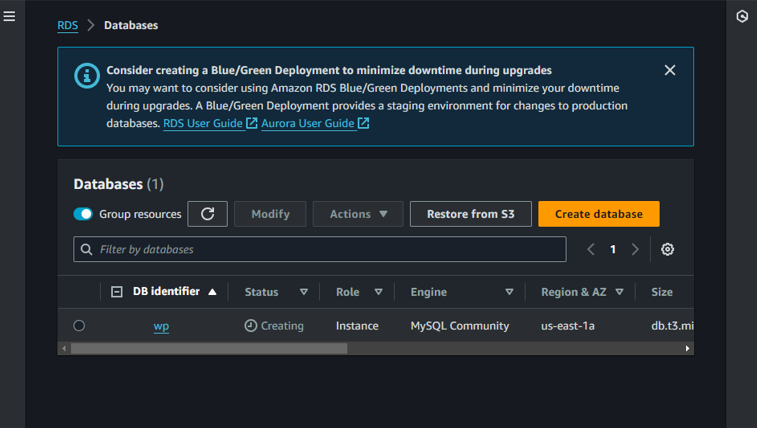The height and width of the screenshot is (428, 757).
Task: Open the hexagon settings icon in right panel
Action: [x=742, y=16]
